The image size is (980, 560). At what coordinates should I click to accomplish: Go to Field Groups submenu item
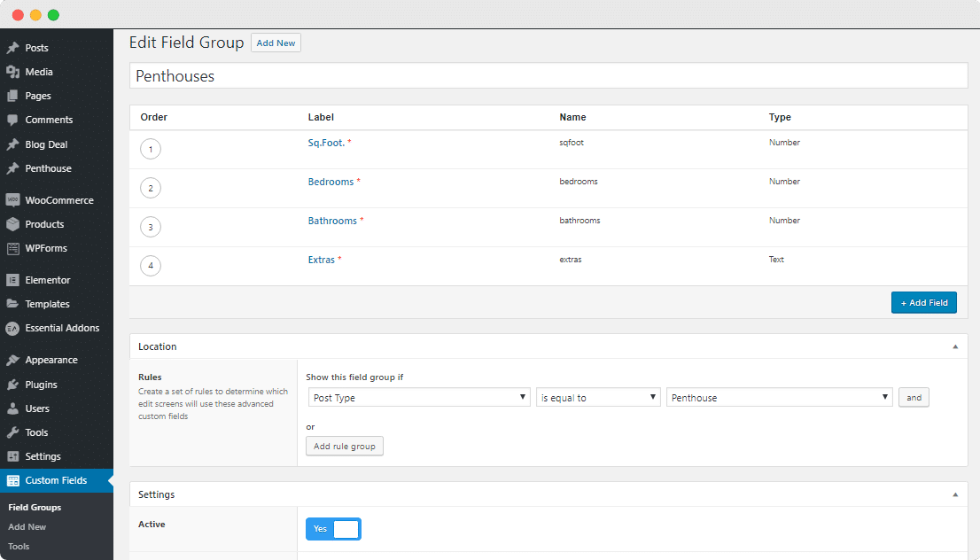(x=34, y=507)
